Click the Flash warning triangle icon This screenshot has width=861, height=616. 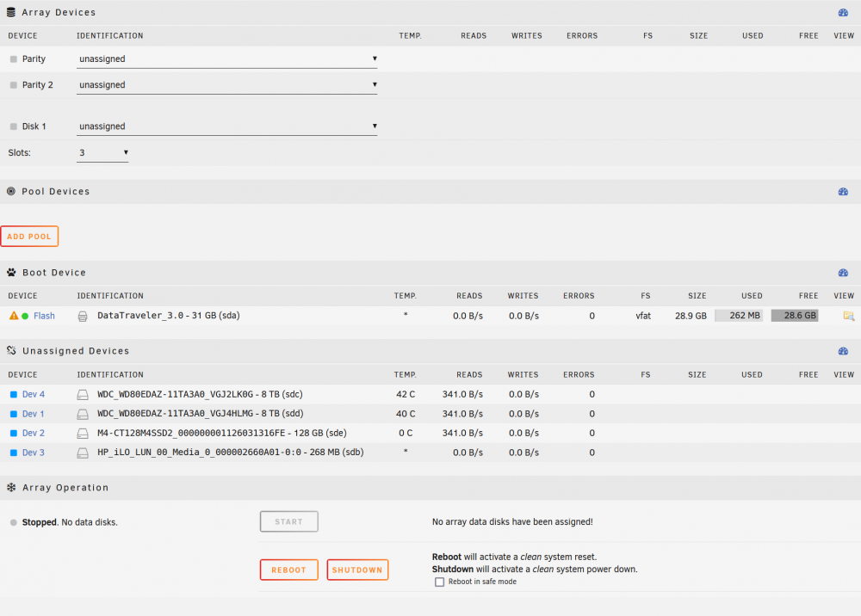(14, 316)
